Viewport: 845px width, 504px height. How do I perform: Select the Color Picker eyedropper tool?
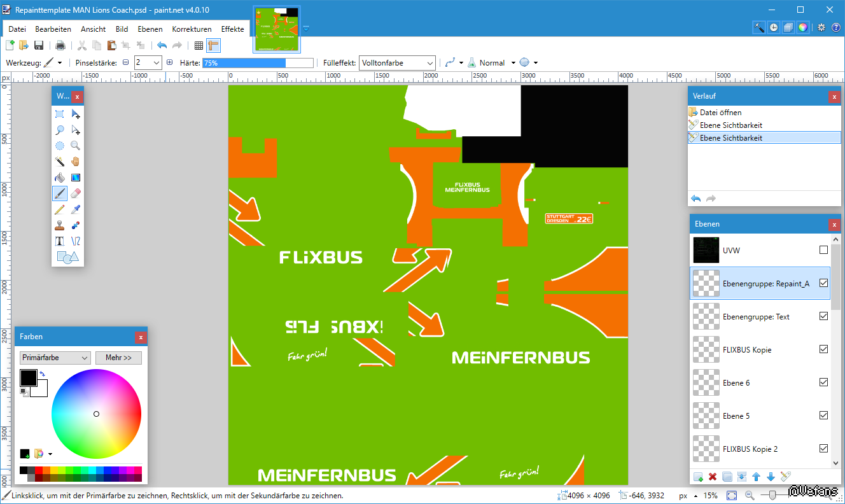75,209
